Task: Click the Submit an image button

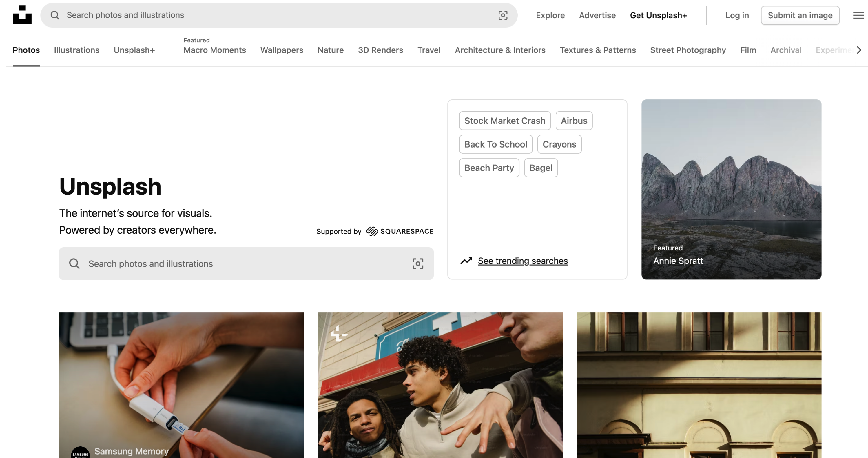Action: point(800,15)
